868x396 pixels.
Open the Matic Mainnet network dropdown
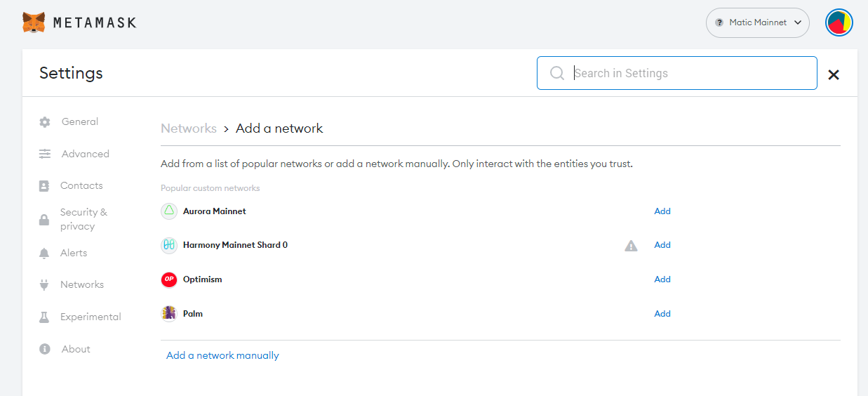(757, 22)
